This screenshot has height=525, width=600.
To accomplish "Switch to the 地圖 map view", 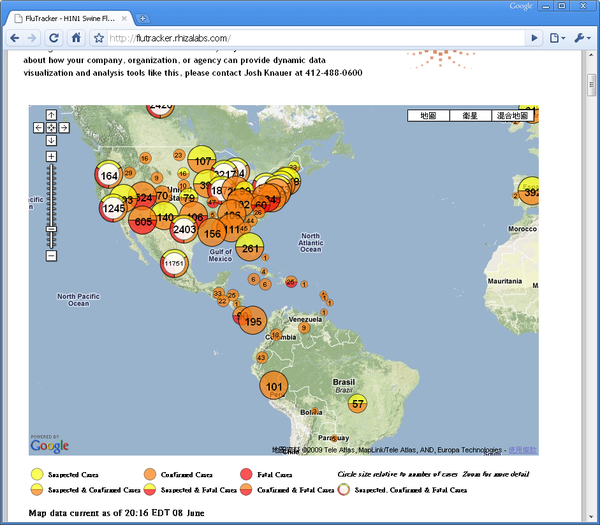I will pos(428,116).
